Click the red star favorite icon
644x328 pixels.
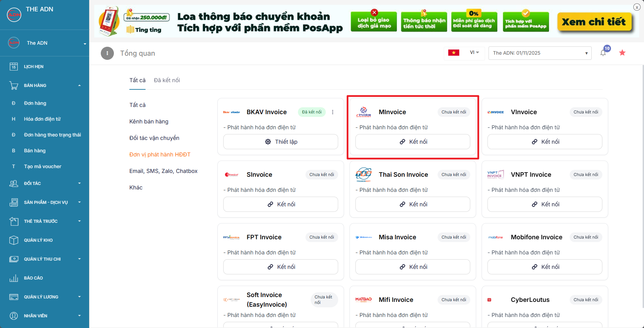pyautogui.click(x=622, y=53)
